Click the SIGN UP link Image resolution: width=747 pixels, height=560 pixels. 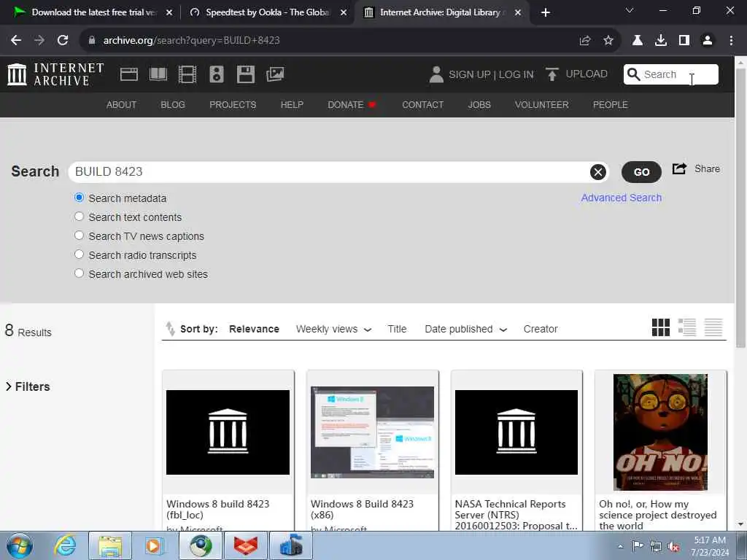pyautogui.click(x=469, y=75)
